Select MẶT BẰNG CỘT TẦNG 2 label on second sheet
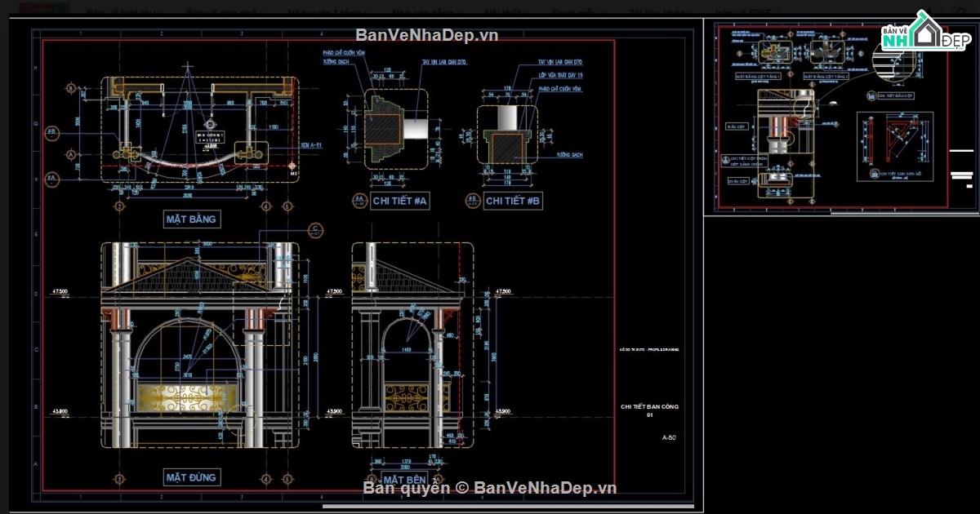This screenshot has width=980, height=514. (x=826, y=77)
